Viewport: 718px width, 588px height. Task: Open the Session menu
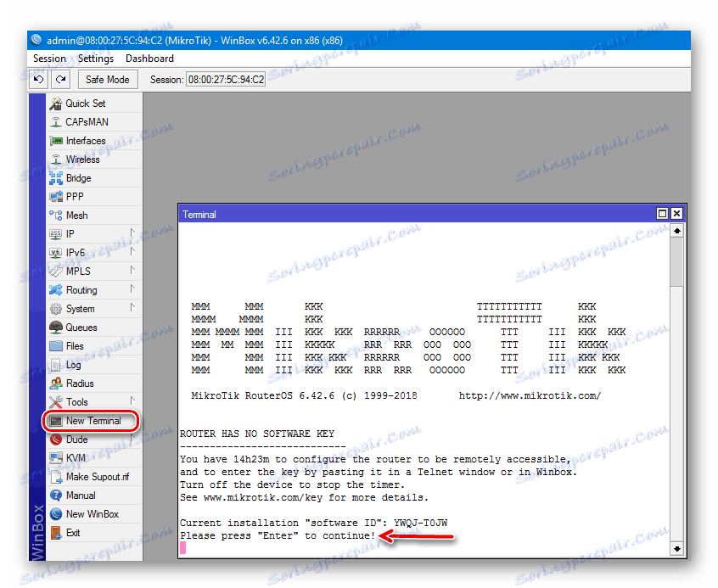coord(49,59)
